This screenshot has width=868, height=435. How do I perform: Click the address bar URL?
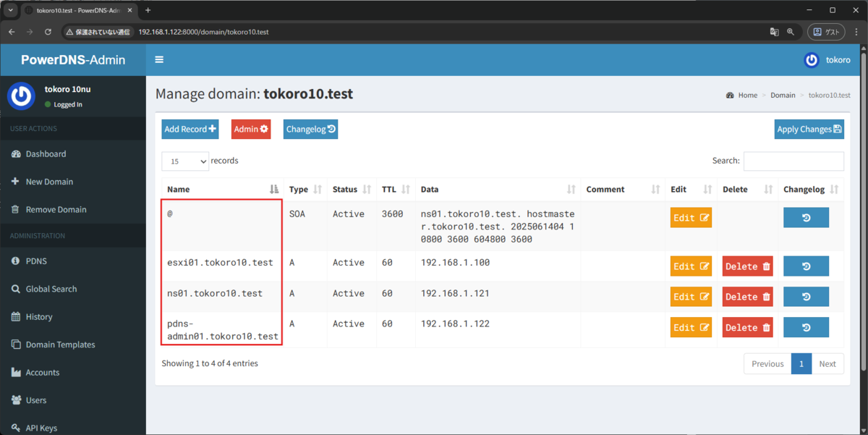pos(203,32)
